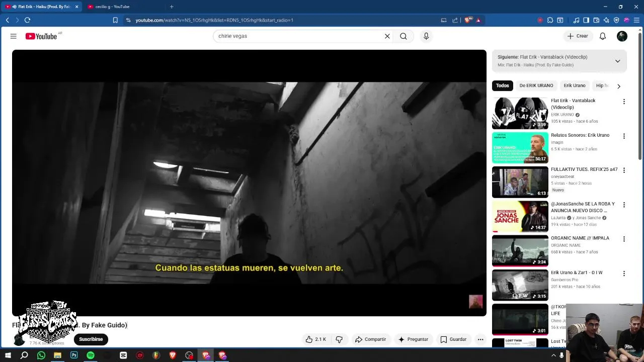
Task: Select the 'Erik Urano' filter chip
Action: coord(574,85)
